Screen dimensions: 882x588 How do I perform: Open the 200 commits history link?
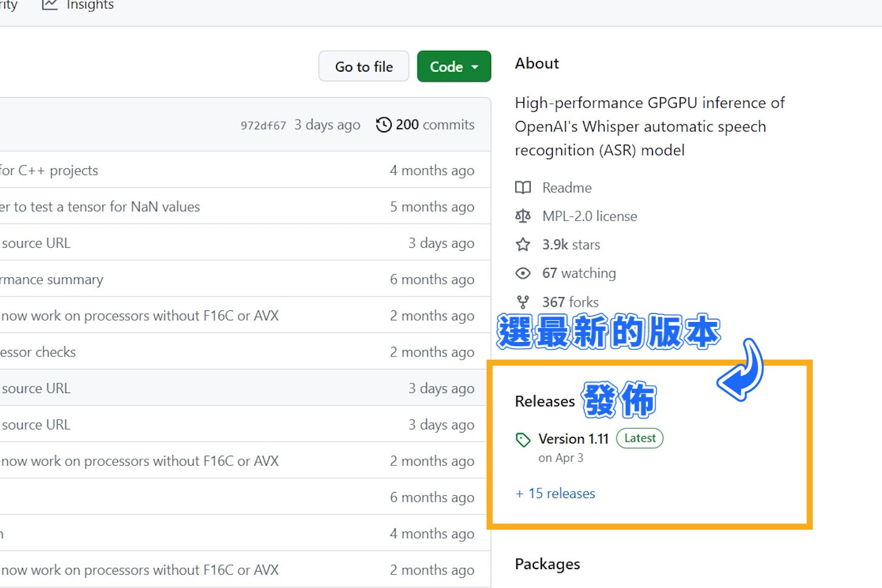(x=425, y=125)
